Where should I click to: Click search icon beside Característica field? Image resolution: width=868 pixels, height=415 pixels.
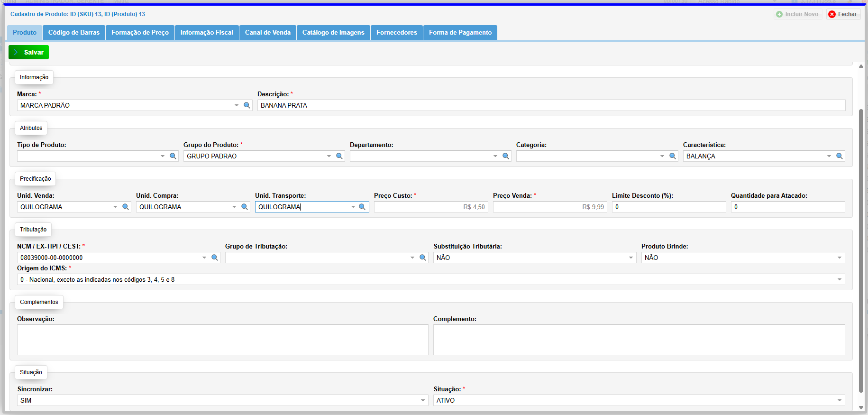839,156
